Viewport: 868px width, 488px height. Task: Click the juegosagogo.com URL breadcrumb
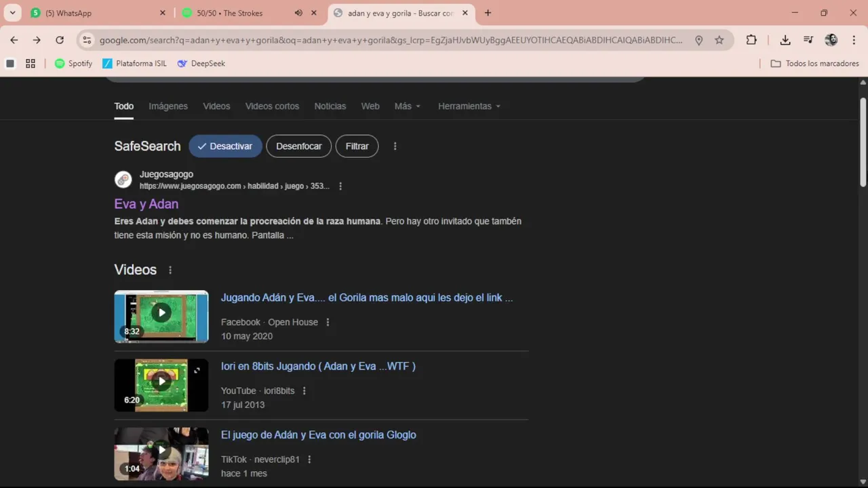click(x=234, y=186)
